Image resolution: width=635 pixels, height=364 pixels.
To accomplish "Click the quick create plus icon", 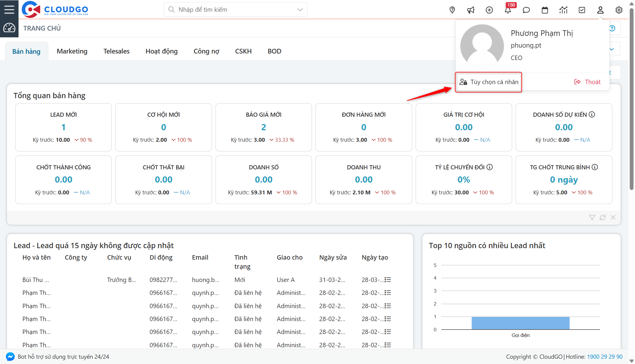I will [x=489, y=10].
